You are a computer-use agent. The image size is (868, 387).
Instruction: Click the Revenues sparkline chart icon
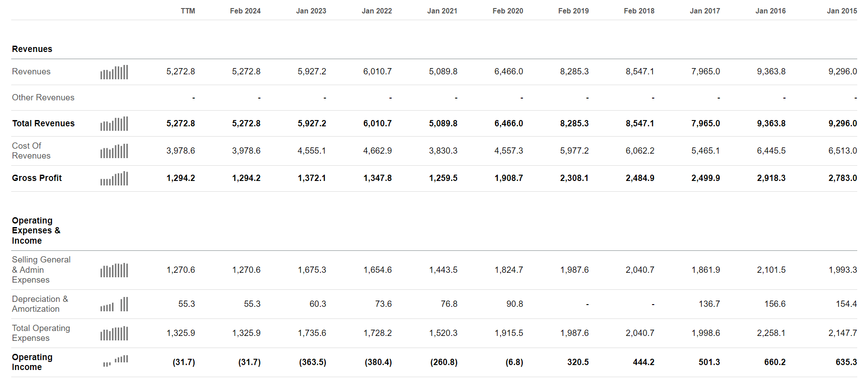coord(114,72)
